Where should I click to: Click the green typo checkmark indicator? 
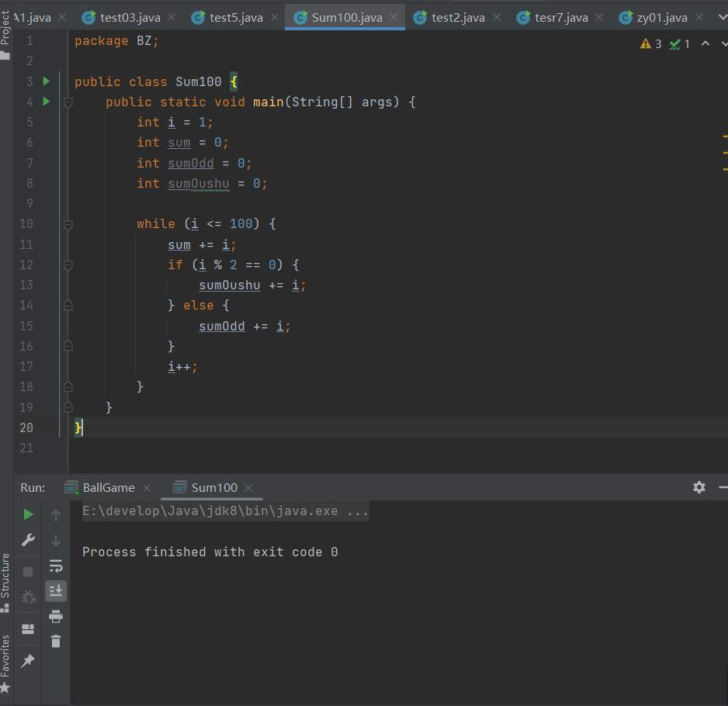(680, 44)
